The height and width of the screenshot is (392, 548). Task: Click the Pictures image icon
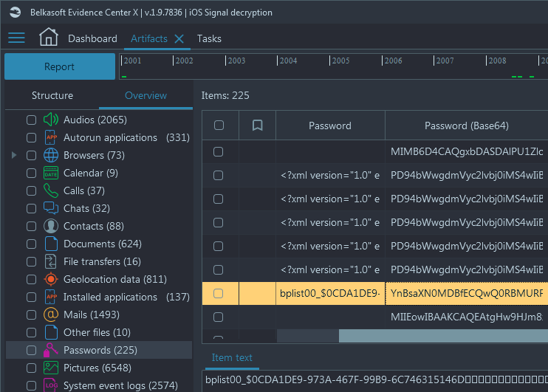51,368
